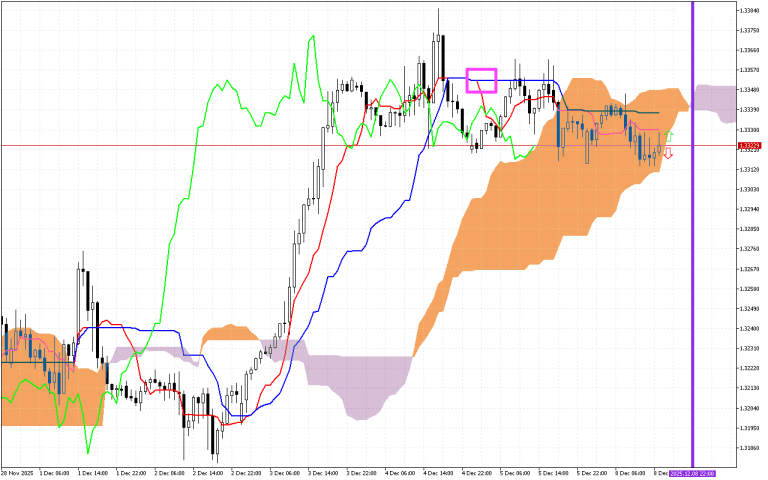
Task: Click the 1.33030 price axis label
Action: [749, 189]
